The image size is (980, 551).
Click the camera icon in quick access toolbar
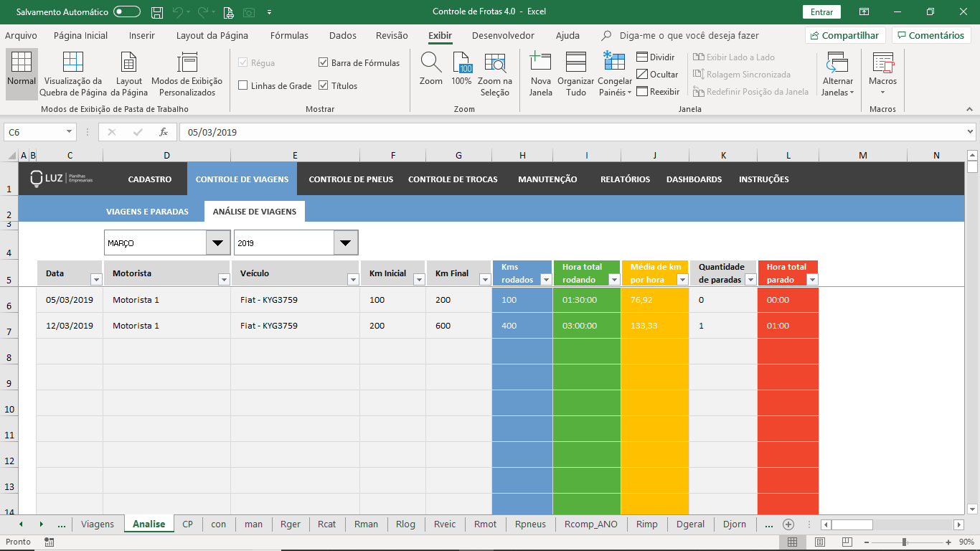click(249, 12)
